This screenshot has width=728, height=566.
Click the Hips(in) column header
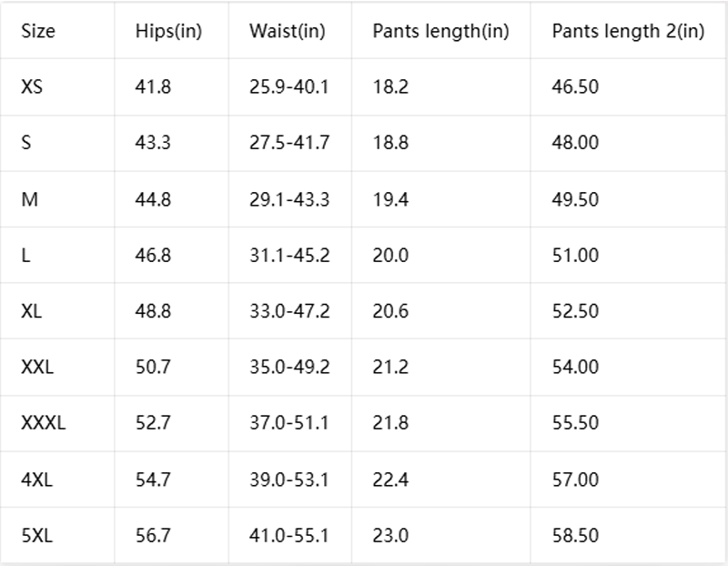point(168,31)
